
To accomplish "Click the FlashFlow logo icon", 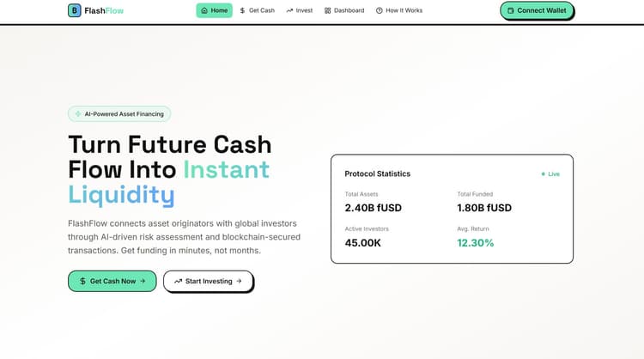I will [75, 10].
